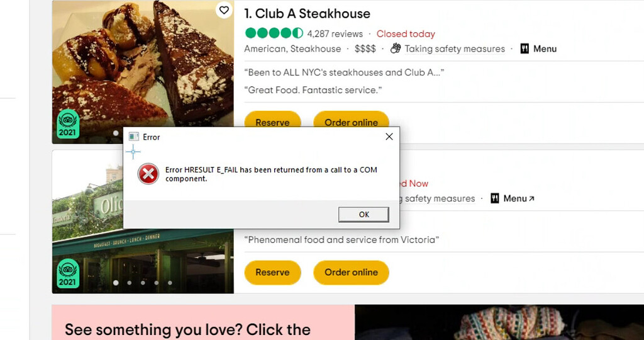This screenshot has width=644, height=340.
Task: Click the Menu icon for Club A Steakhouse
Action: tap(525, 48)
